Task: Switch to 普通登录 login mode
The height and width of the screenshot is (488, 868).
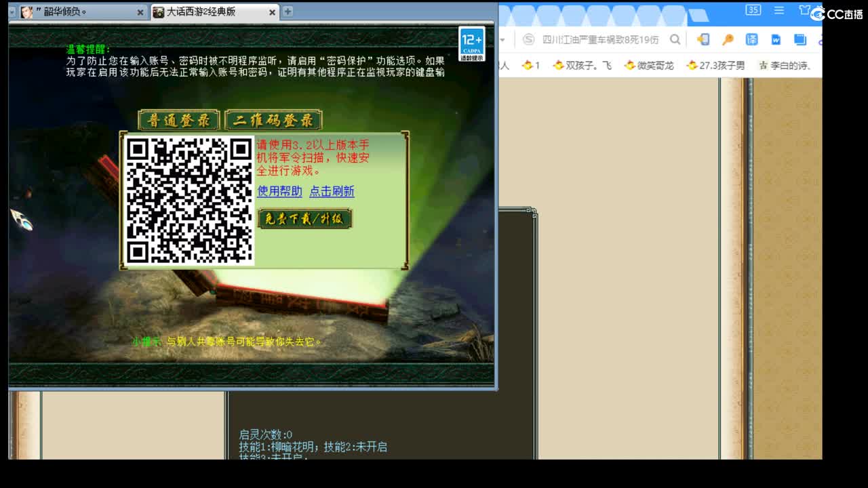Action: pos(179,121)
